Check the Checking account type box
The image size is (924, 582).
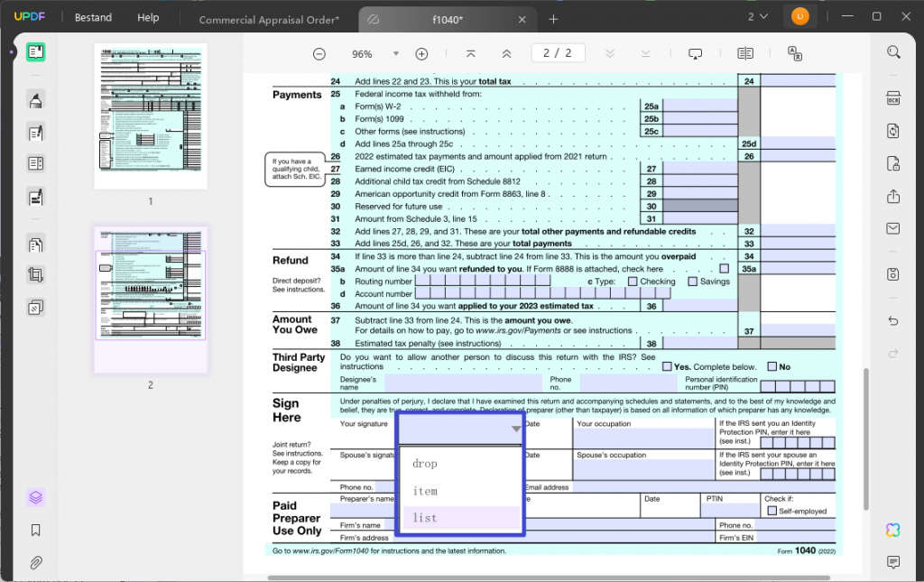(x=631, y=282)
